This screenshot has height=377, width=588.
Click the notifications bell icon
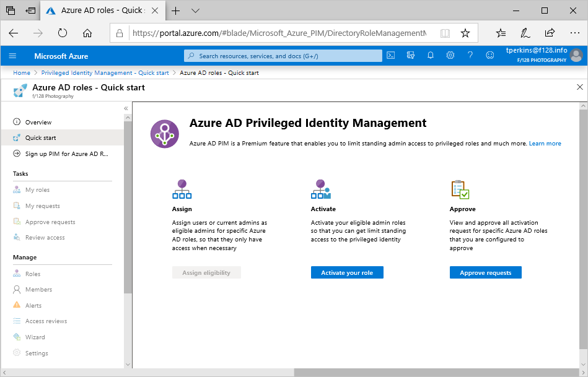click(x=431, y=56)
